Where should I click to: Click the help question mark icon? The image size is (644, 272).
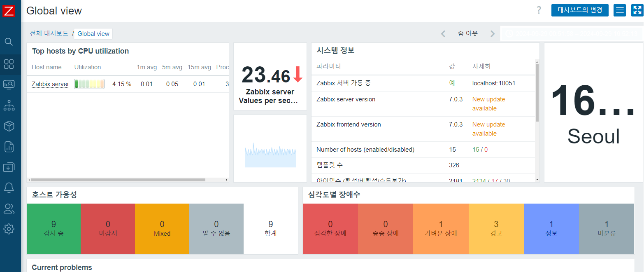tap(539, 10)
